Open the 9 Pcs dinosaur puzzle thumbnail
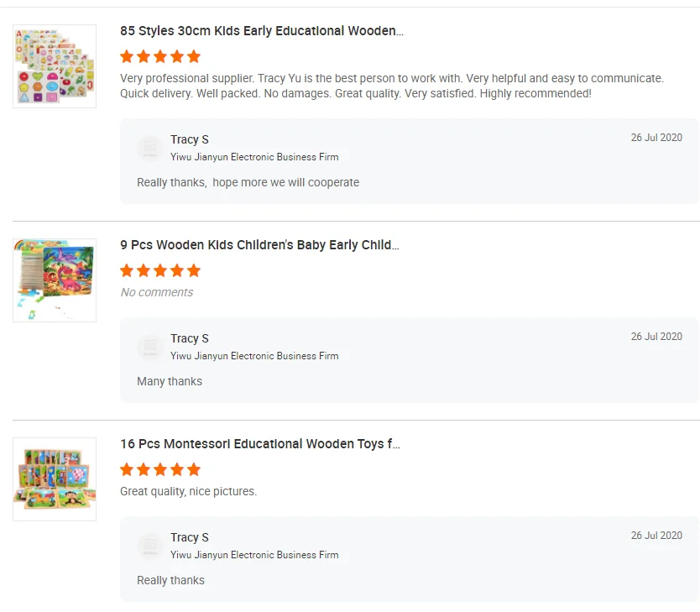Screen dimensions: 700x612 click(55, 280)
